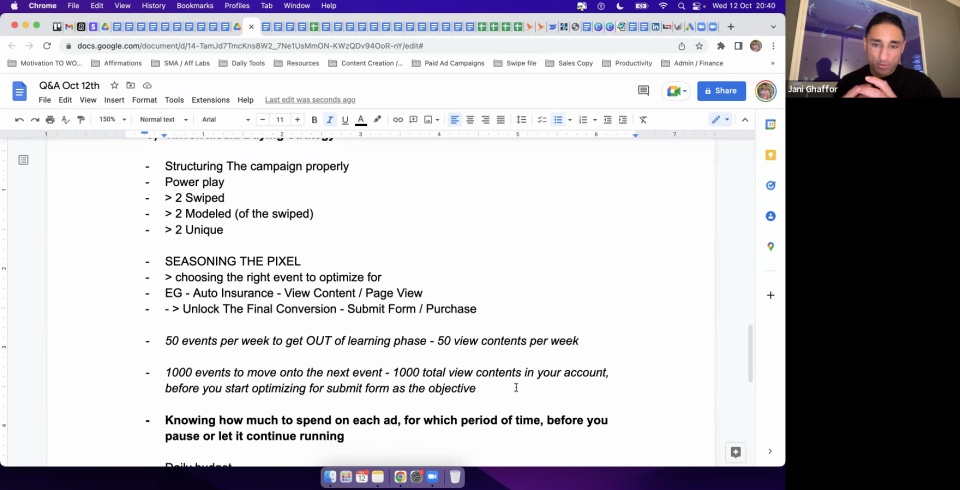Open the Swipe file bookmark folder
This screenshot has width=960, height=490.
pos(515,63)
